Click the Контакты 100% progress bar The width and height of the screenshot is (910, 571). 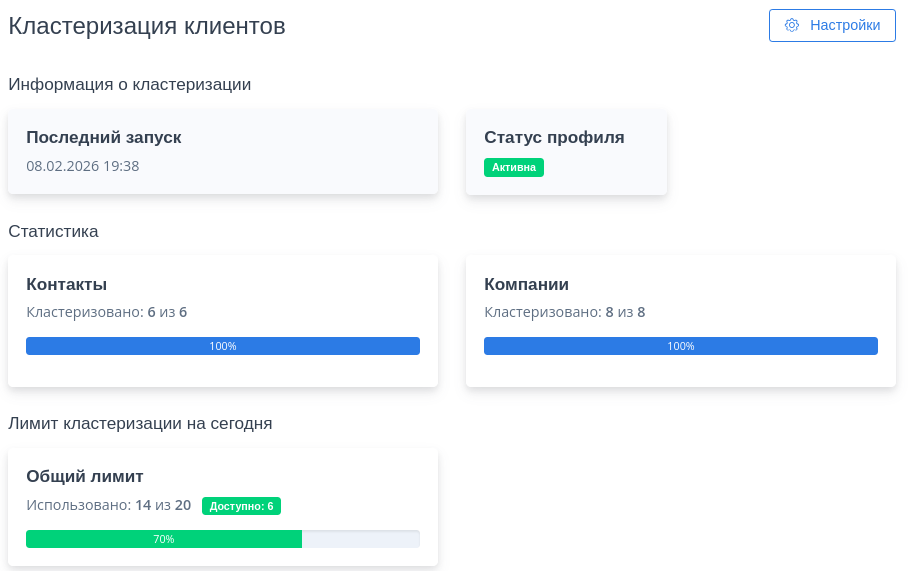coord(222,346)
